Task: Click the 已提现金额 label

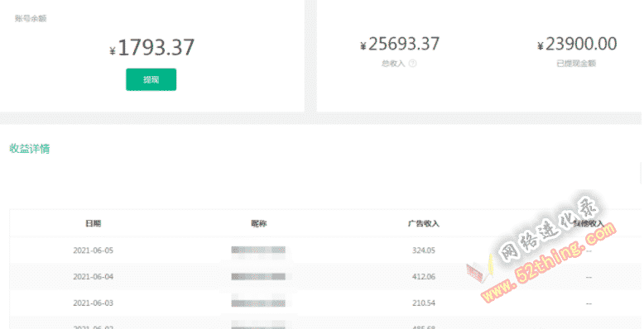Action: pos(576,64)
